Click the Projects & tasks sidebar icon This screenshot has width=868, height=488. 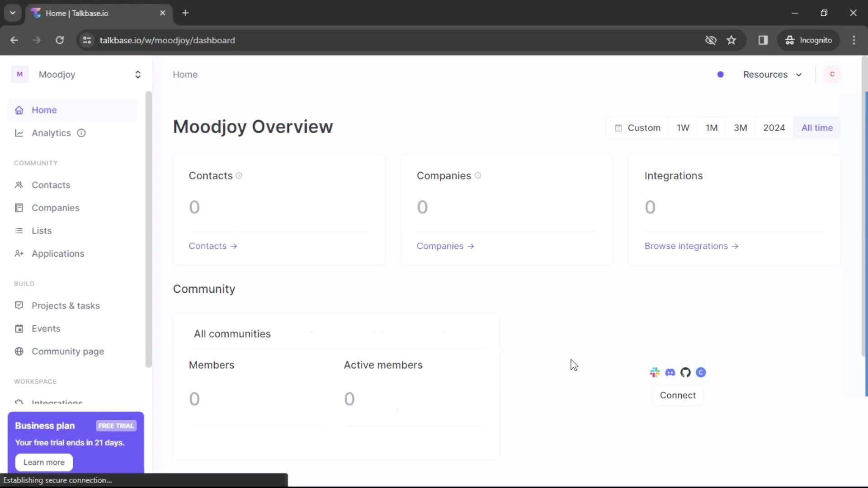click(18, 305)
